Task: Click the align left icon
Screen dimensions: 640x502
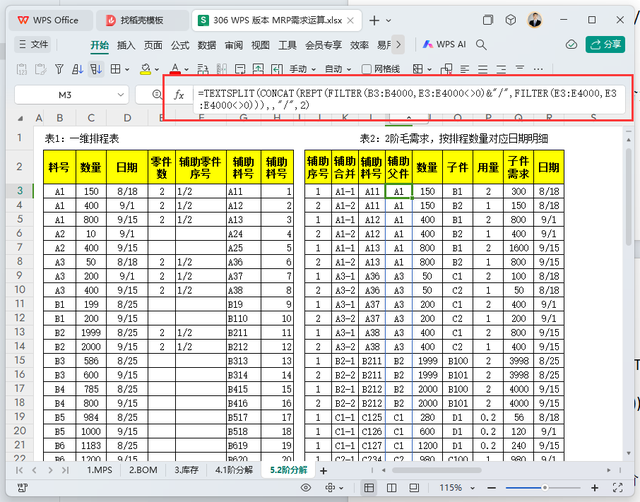Action: click(x=464, y=69)
